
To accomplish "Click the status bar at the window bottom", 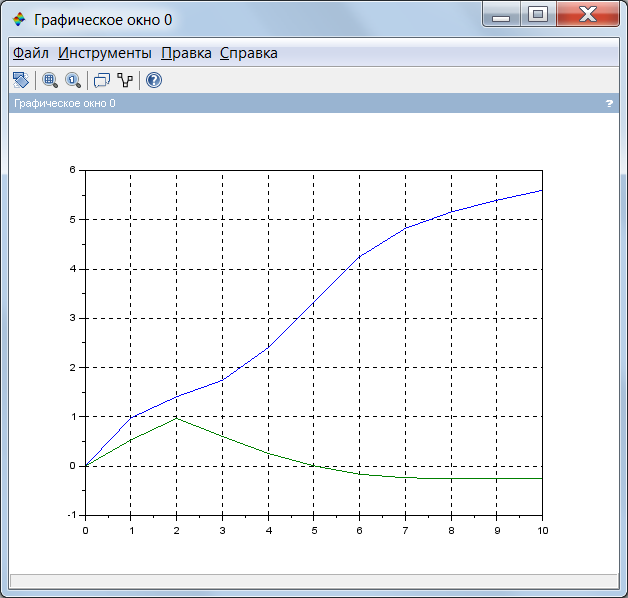I will coord(314,581).
